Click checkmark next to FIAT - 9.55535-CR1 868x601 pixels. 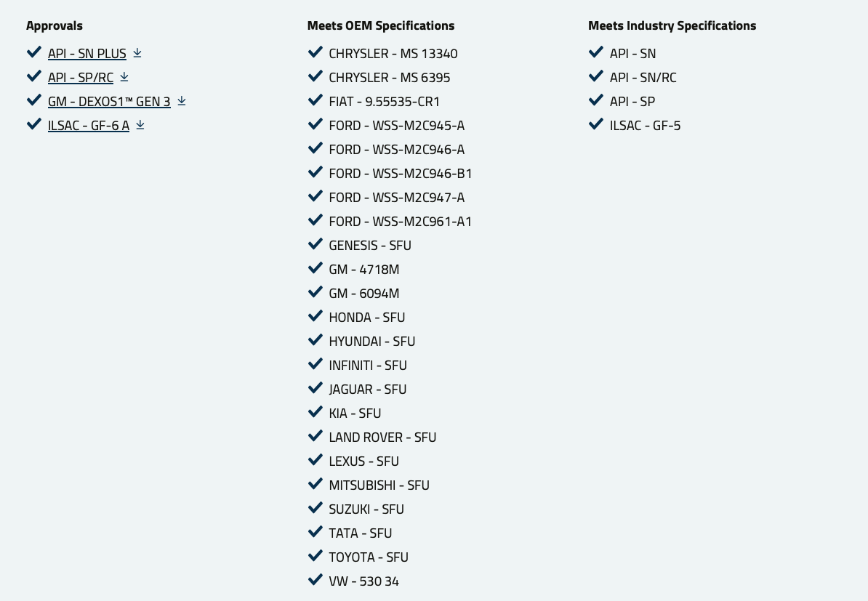(x=316, y=100)
